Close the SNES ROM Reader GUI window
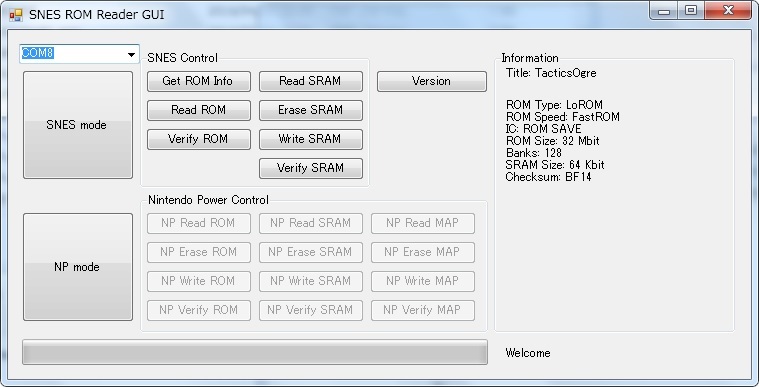759x387 pixels. (729, 11)
